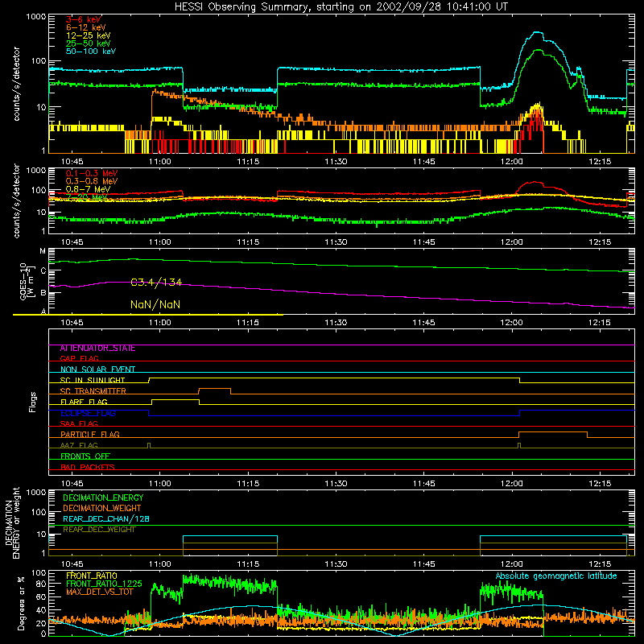
Task: Click the SC_TRANSMITTER flag label
Action: point(93,391)
